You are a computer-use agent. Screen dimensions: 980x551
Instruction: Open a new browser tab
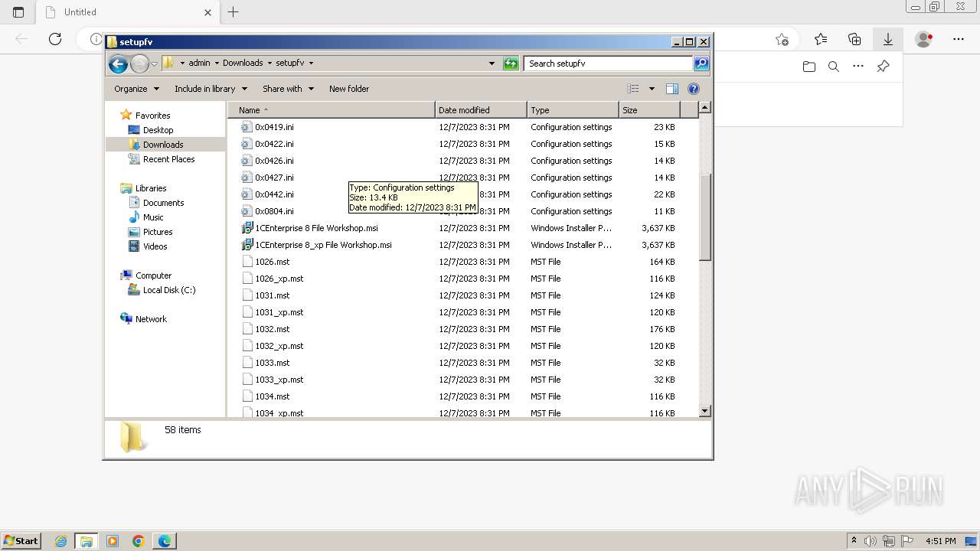[234, 11]
